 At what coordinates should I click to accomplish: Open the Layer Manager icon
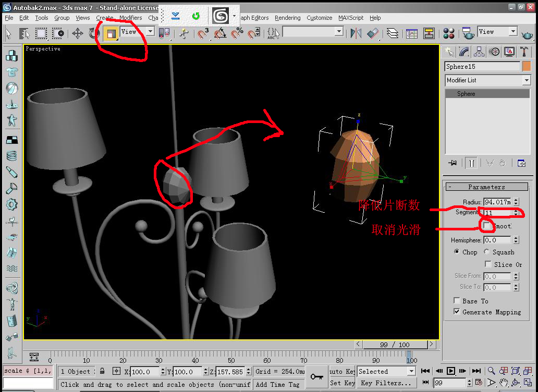(x=392, y=33)
